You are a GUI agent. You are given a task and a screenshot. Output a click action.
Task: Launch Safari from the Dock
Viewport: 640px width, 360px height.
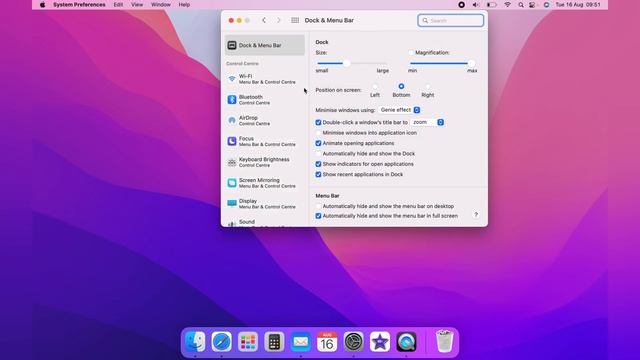point(222,342)
